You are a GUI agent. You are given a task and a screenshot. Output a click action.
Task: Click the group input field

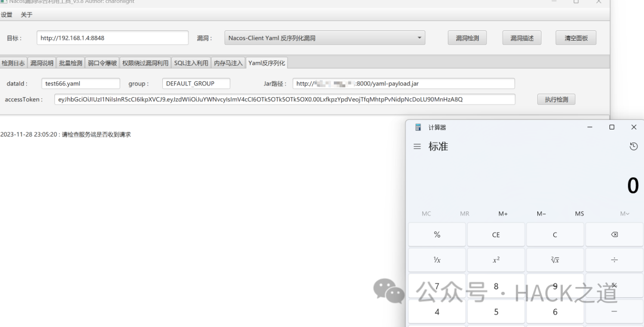coord(196,84)
